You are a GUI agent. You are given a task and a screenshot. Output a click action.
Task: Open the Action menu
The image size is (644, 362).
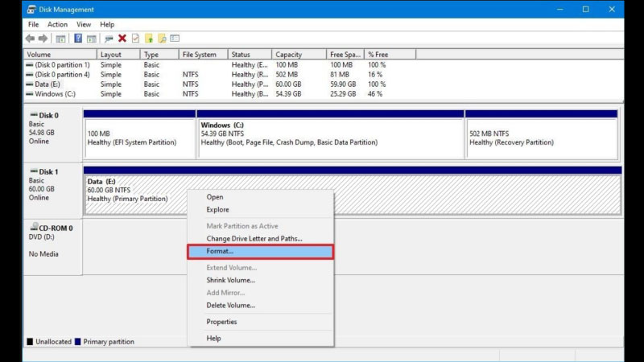click(x=57, y=24)
